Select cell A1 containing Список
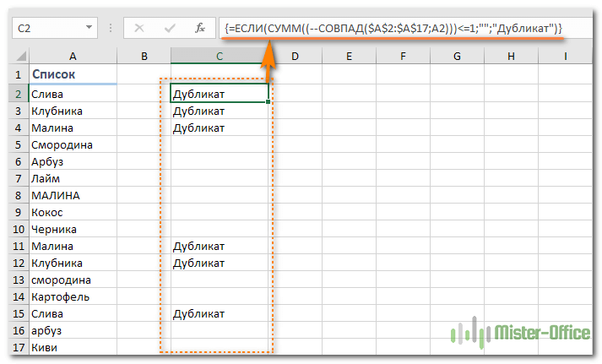Image resolution: width=602 pixels, height=364 pixels. pos(73,74)
